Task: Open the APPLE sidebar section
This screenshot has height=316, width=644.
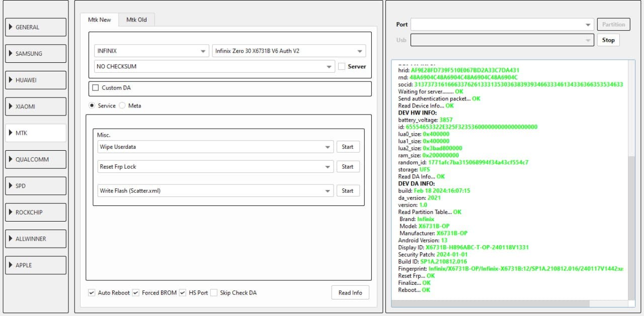Action: pos(36,265)
